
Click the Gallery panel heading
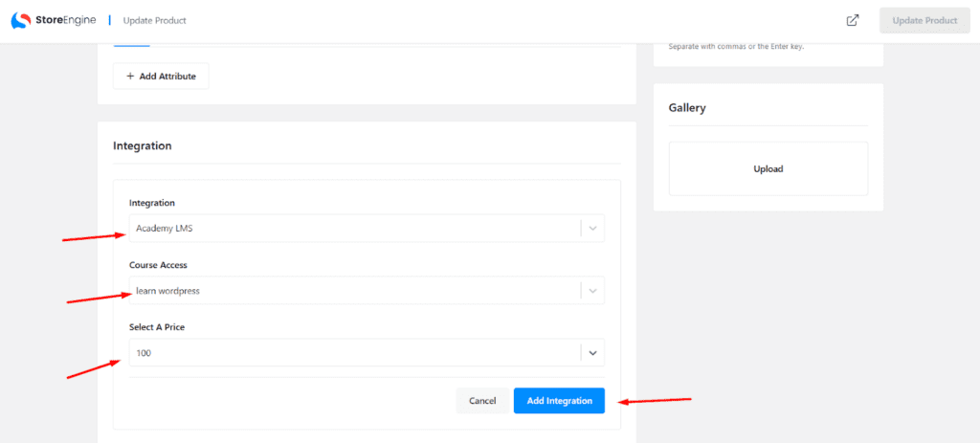pos(687,108)
